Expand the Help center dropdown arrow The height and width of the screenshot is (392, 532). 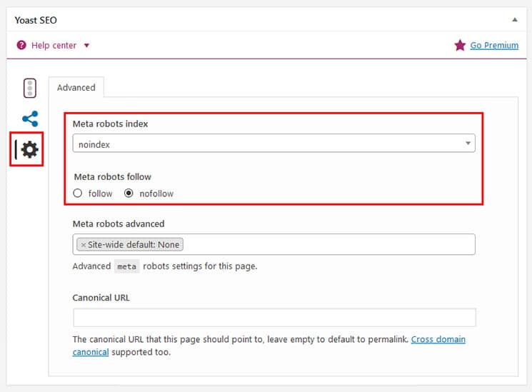click(86, 46)
